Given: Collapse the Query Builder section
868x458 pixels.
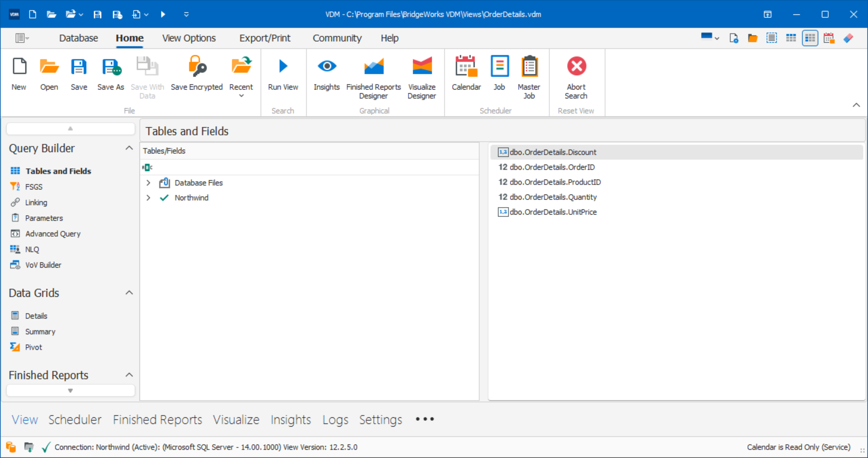Looking at the screenshot, I should pos(128,148).
